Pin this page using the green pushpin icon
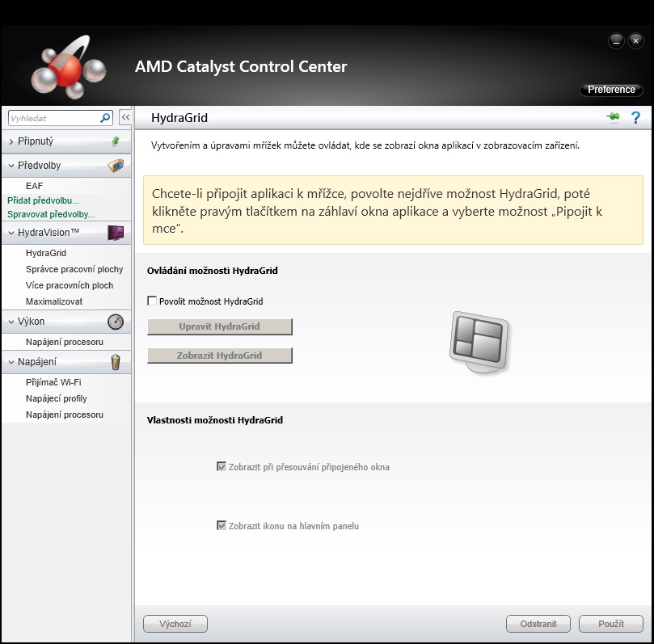This screenshot has width=654, height=644. coord(613,117)
